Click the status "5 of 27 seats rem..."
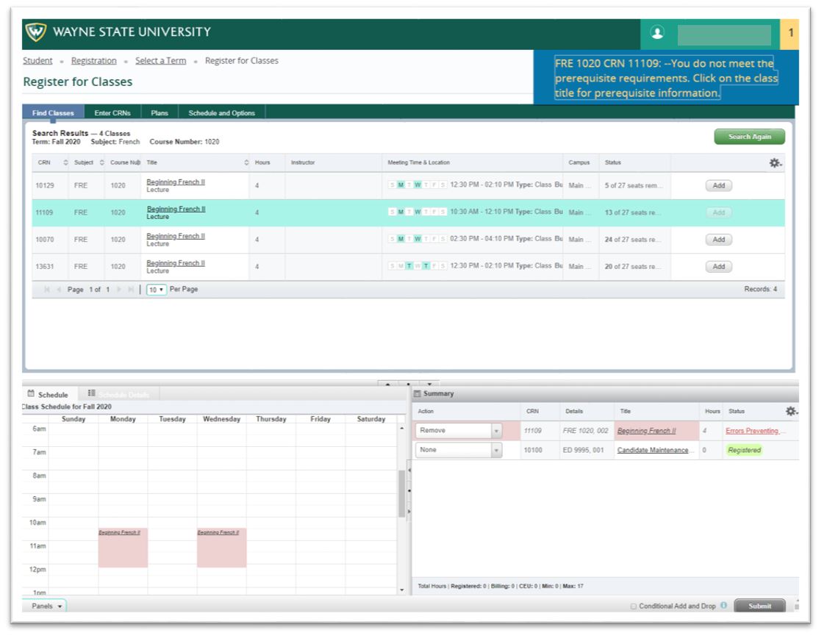This screenshot has height=644, width=827. click(633, 186)
